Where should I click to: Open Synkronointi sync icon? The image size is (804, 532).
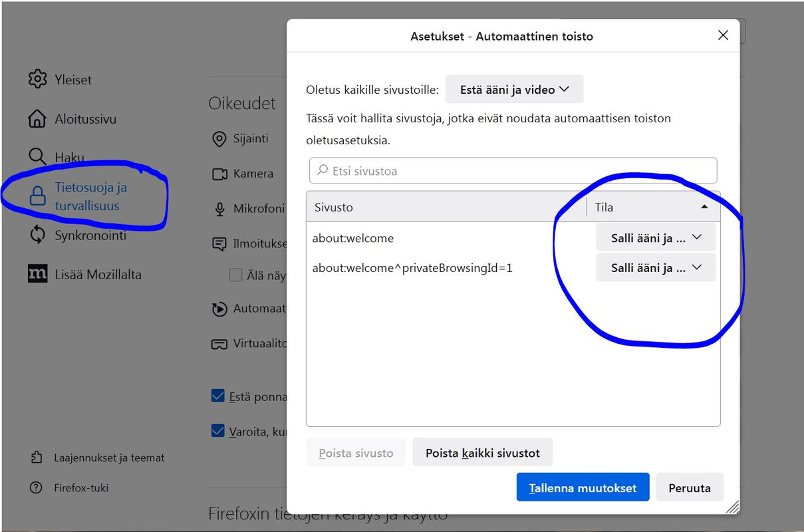click(37, 234)
